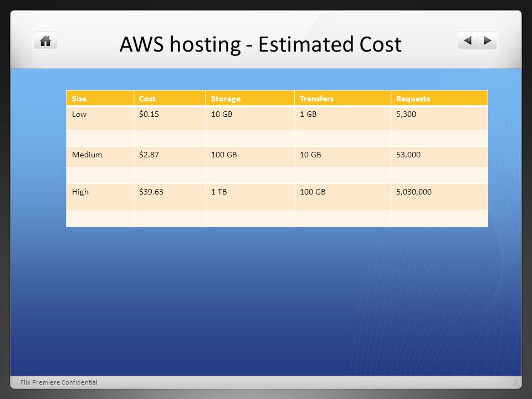The image size is (532, 399).
Task: Select the '$0.15' cost cell
Action: tap(170, 118)
